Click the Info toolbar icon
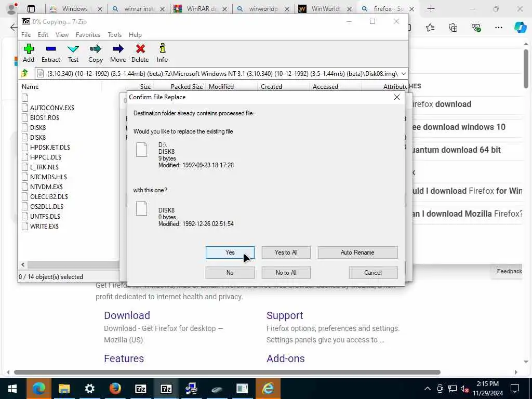532x399 pixels. pyautogui.click(x=162, y=48)
